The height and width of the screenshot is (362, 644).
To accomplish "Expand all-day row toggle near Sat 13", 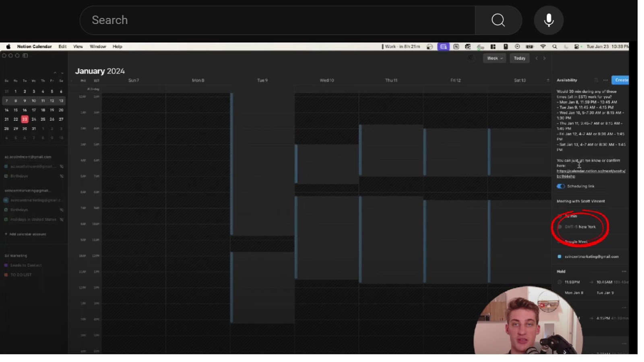I will pyautogui.click(x=548, y=80).
